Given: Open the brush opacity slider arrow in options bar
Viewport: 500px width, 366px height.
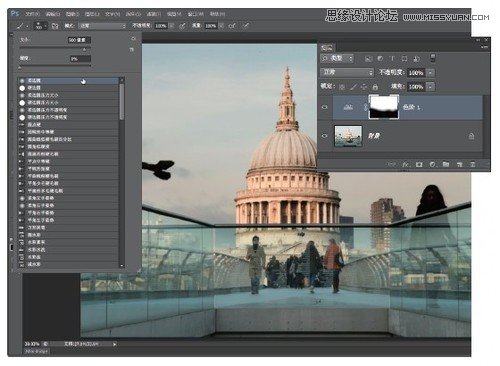Looking at the screenshot, I should coord(172,26).
